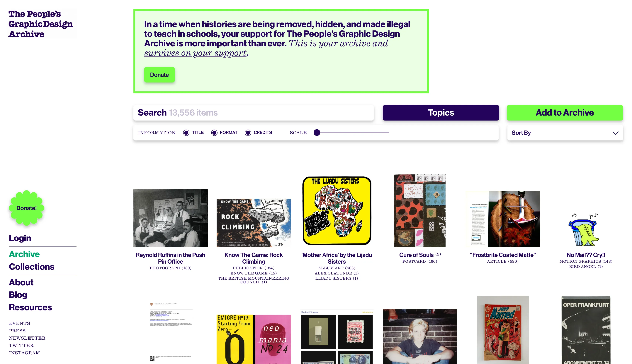The width and height of the screenshot is (632, 364).
Task: Filter by the POSTCARD (166) format tag
Action: (420, 262)
